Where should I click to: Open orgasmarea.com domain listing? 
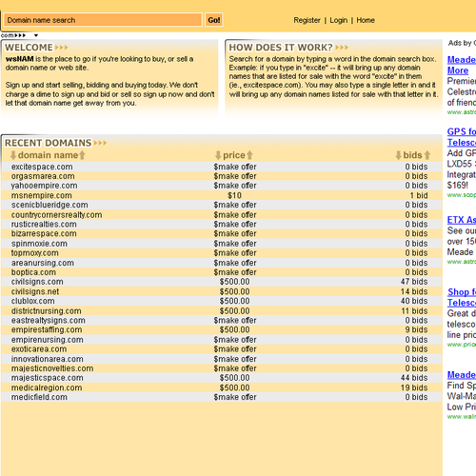[x=43, y=176]
